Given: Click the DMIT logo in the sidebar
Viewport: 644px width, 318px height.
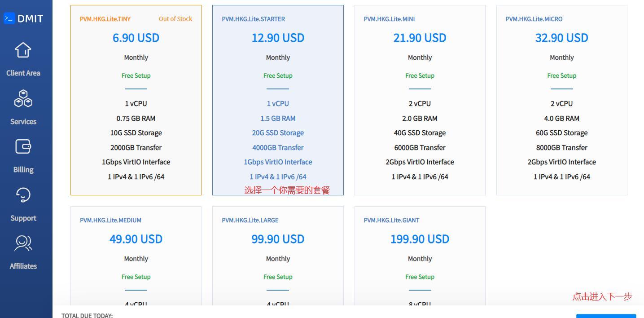Looking at the screenshot, I should pos(23,18).
